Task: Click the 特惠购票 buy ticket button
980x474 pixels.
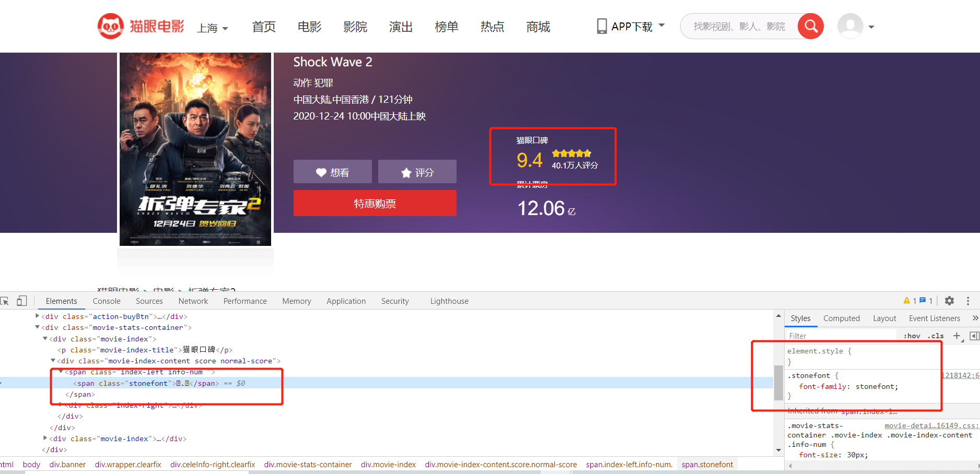Action: point(375,203)
